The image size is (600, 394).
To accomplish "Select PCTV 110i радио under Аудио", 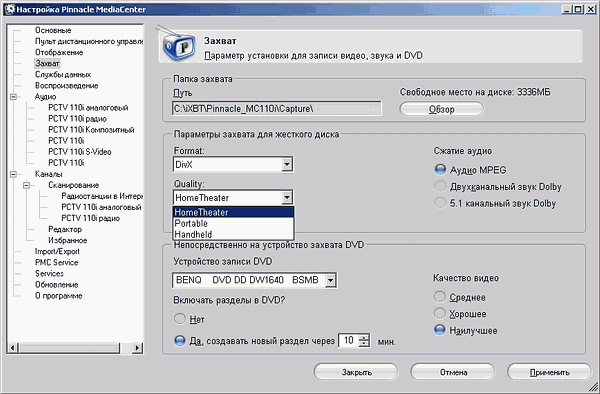I will coord(77,119).
